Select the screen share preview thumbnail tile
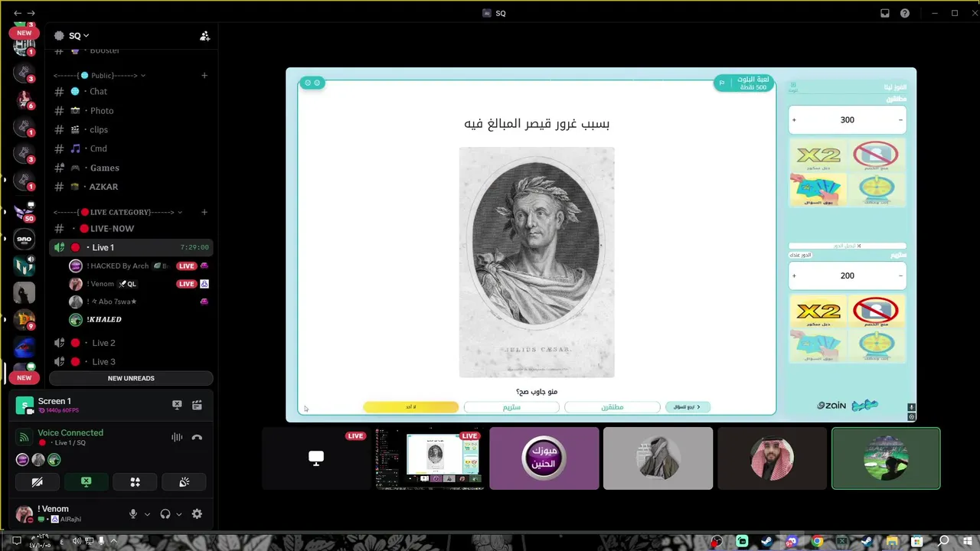Viewport: 980px width, 551px height. [x=430, y=458]
